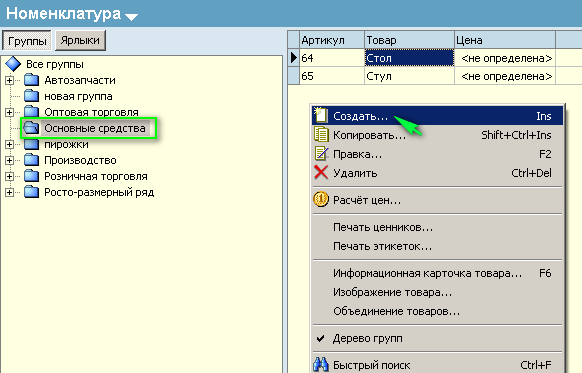Screen dimensions: 582x373
Task: Click the binoculars icon beside Быстрый поиск
Action: tap(321, 365)
